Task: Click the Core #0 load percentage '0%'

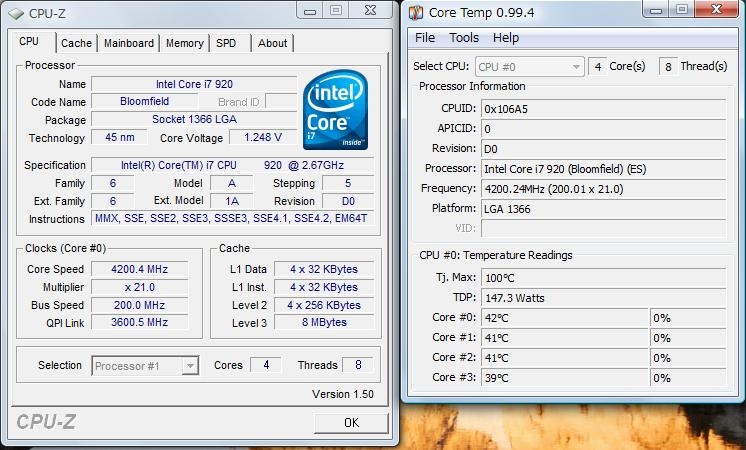Action: click(x=688, y=318)
